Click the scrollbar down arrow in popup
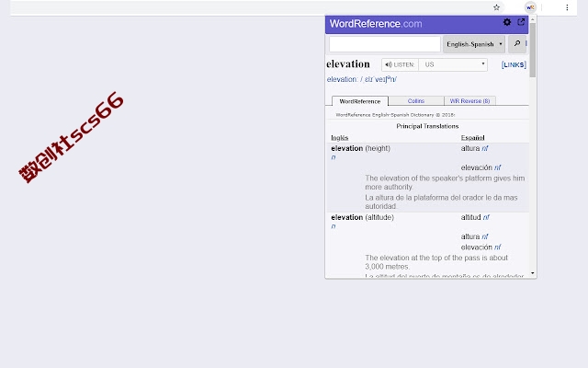This screenshot has height=368, width=588. point(533,273)
